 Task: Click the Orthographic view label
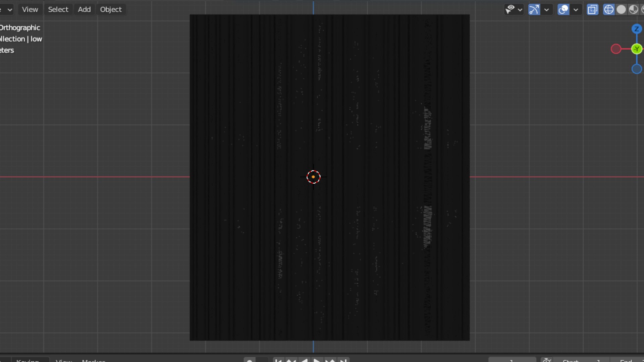coord(20,27)
